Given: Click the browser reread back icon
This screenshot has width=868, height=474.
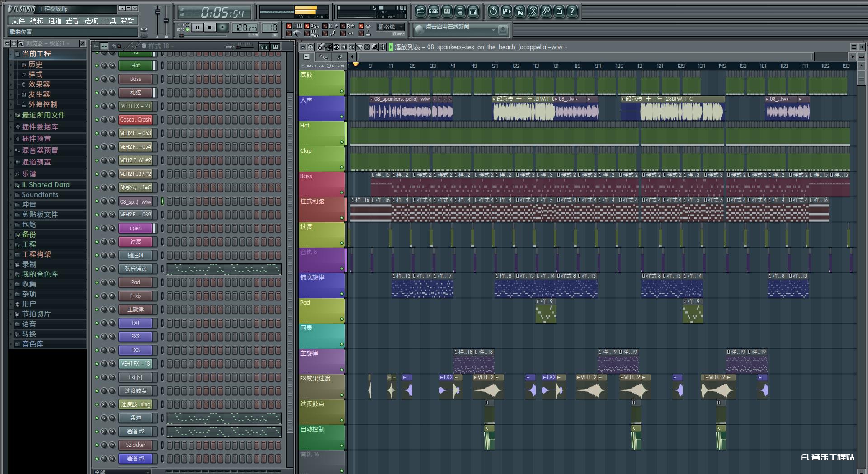Looking at the screenshot, I should [x=21, y=43].
